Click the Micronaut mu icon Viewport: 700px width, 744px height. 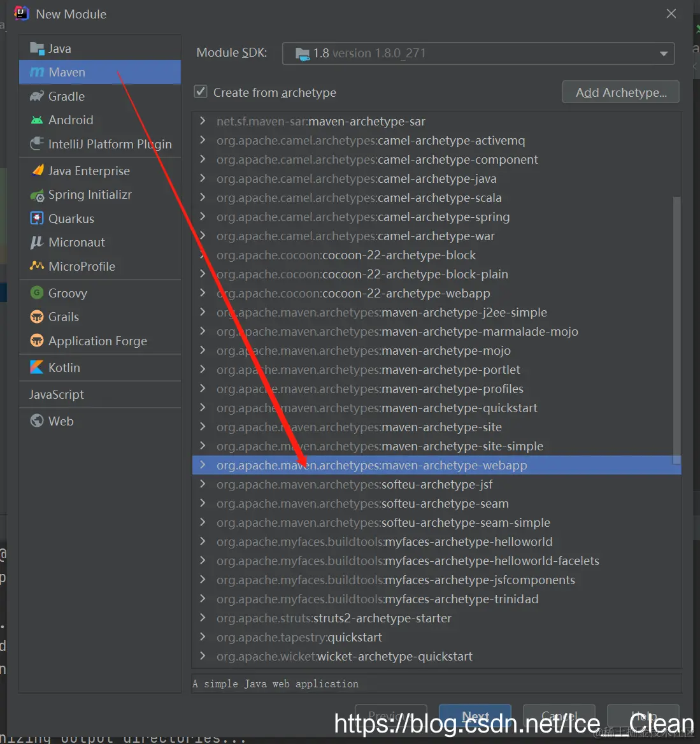click(x=36, y=243)
